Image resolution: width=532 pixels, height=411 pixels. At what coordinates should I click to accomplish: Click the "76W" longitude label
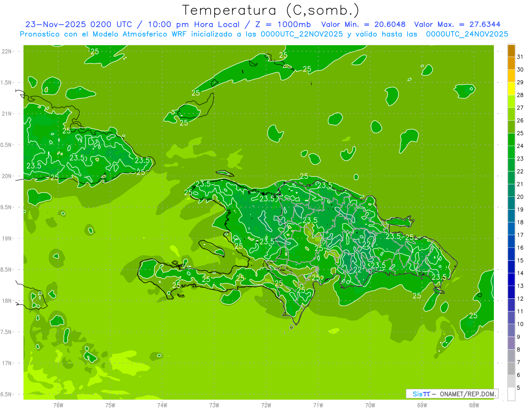(x=58, y=405)
